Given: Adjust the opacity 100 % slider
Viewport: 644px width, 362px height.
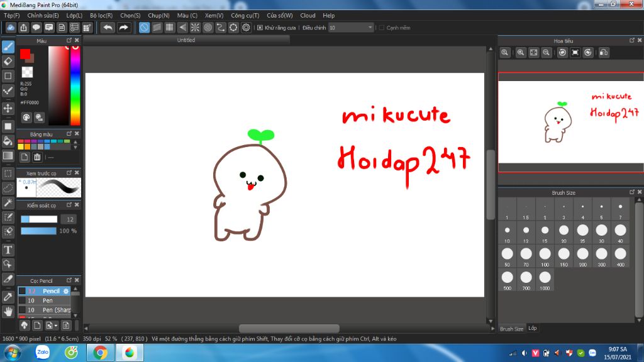Looking at the screenshot, I should pyautogui.click(x=38, y=231).
